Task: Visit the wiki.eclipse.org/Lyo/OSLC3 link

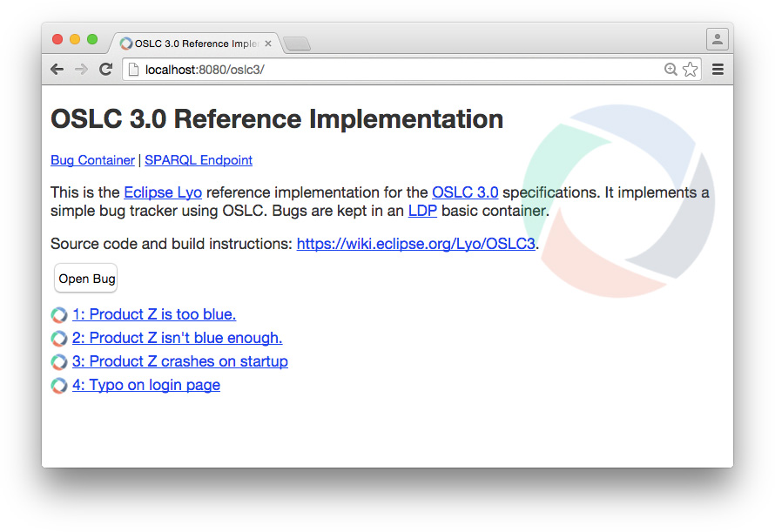Action: pos(415,244)
